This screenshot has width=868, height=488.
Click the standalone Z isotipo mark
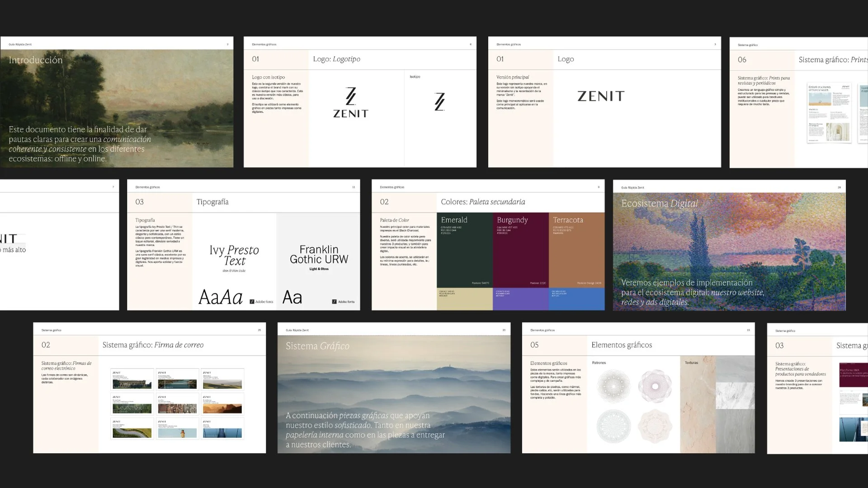[x=440, y=101]
